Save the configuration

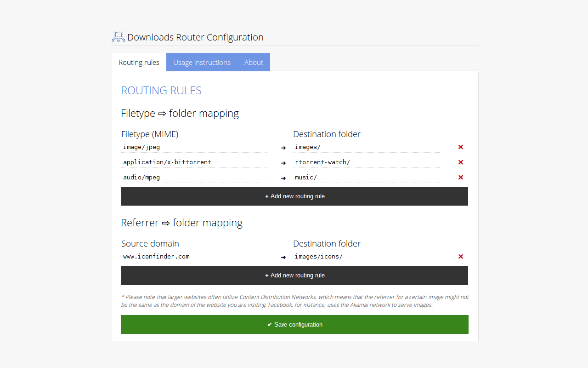pos(294,324)
